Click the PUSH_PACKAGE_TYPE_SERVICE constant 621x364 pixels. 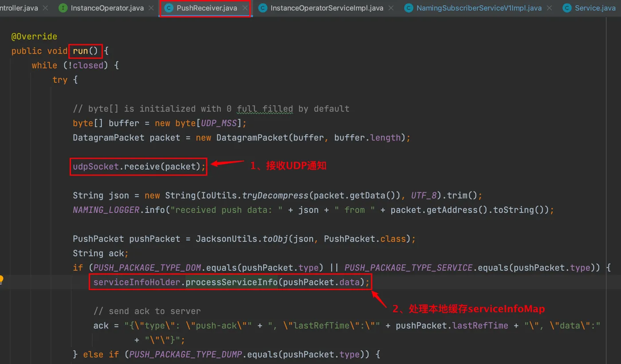click(x=409, y=268)
